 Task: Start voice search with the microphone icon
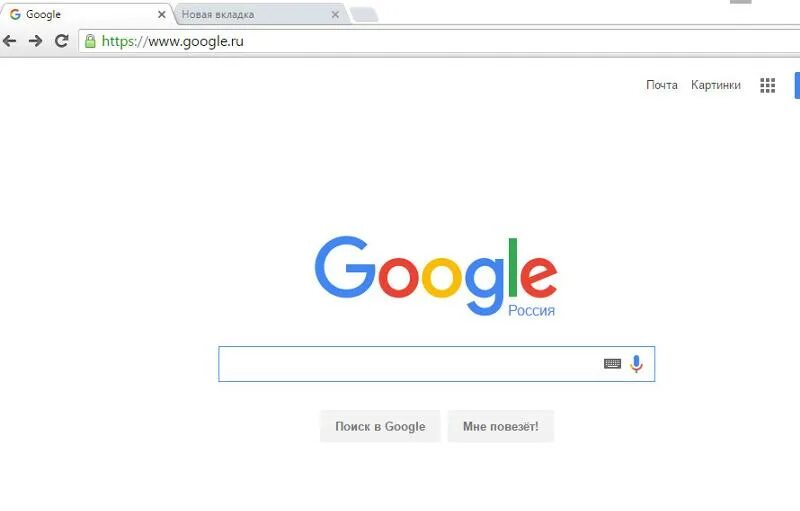tap(636, 364)
